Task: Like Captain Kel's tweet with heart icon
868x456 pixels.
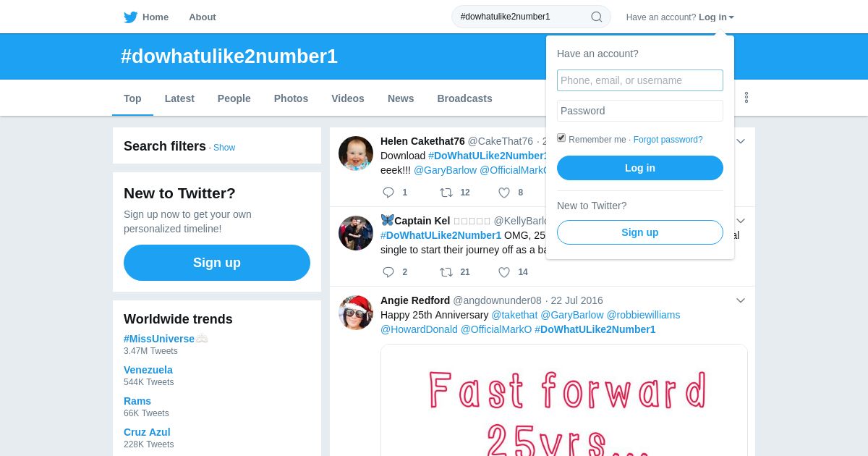Action: point(504,272)
